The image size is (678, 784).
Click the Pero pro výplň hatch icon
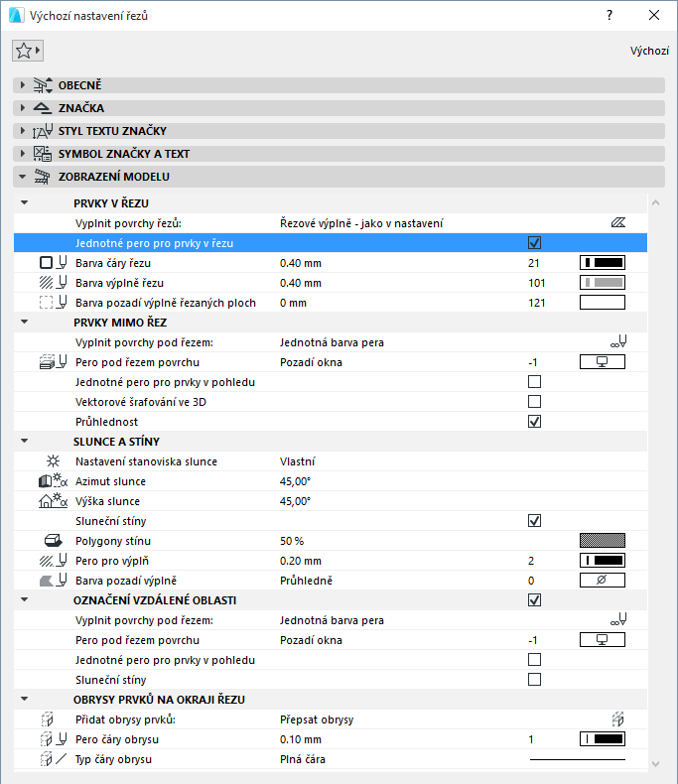click(x=53, y=561)
